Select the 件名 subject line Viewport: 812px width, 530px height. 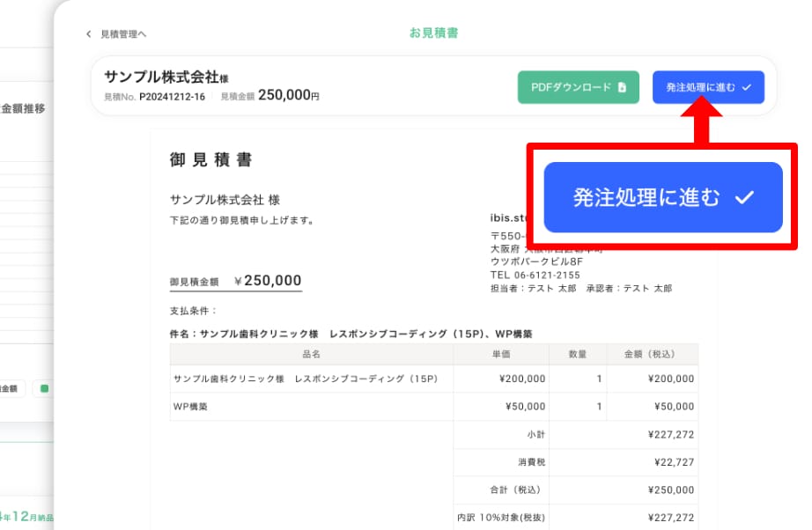[x=351, y=334]
